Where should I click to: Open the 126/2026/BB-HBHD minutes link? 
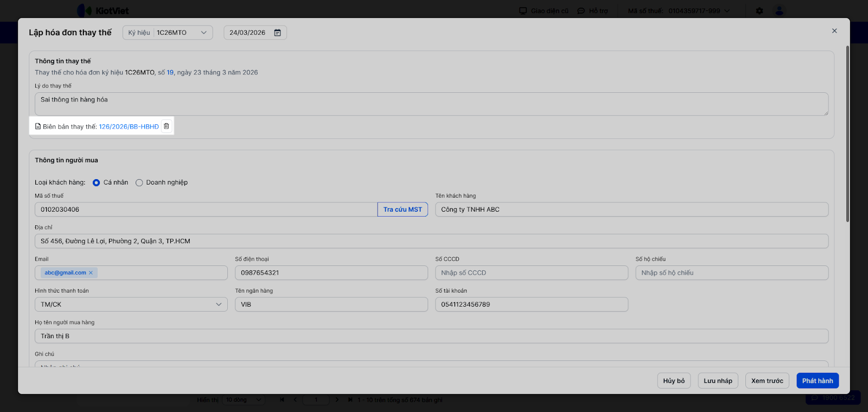[x=129, y=126]
